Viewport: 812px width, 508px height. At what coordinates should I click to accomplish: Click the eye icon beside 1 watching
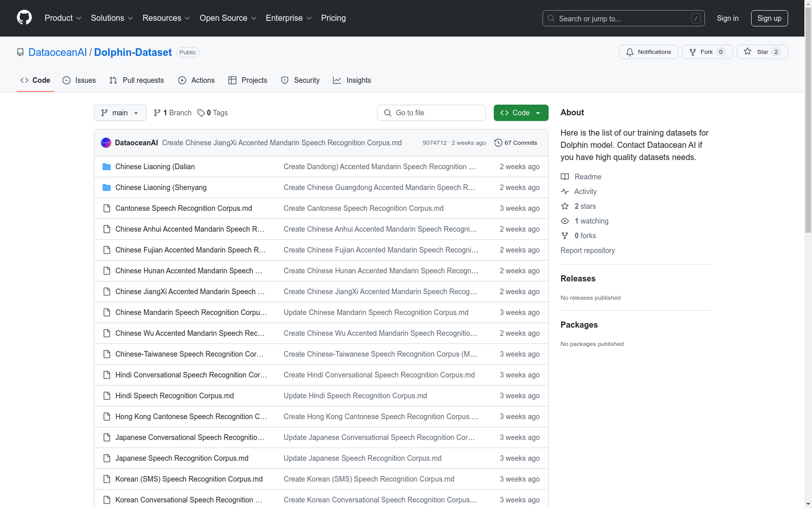coord(565,221)
